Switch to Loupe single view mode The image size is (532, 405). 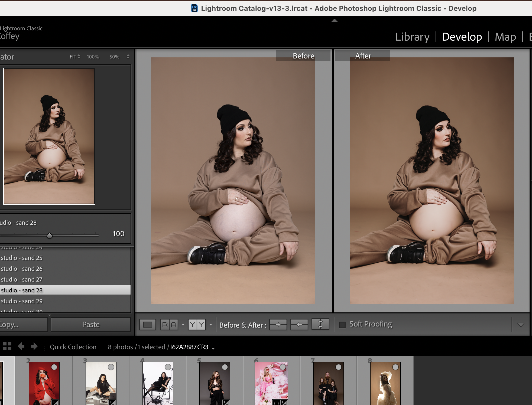pos(148,325)
